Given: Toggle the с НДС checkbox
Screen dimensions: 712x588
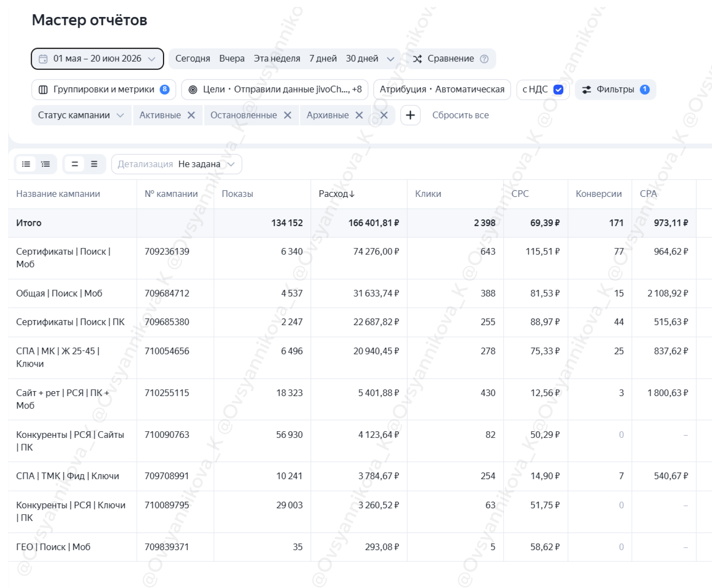Looking at the screenshot, I should (558, 90).
